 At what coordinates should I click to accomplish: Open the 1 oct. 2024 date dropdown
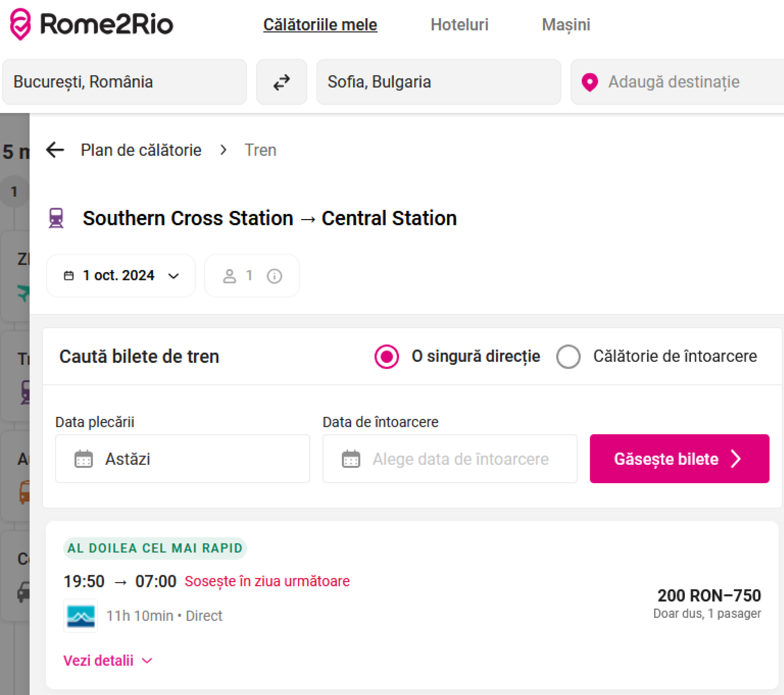point(121,275)
